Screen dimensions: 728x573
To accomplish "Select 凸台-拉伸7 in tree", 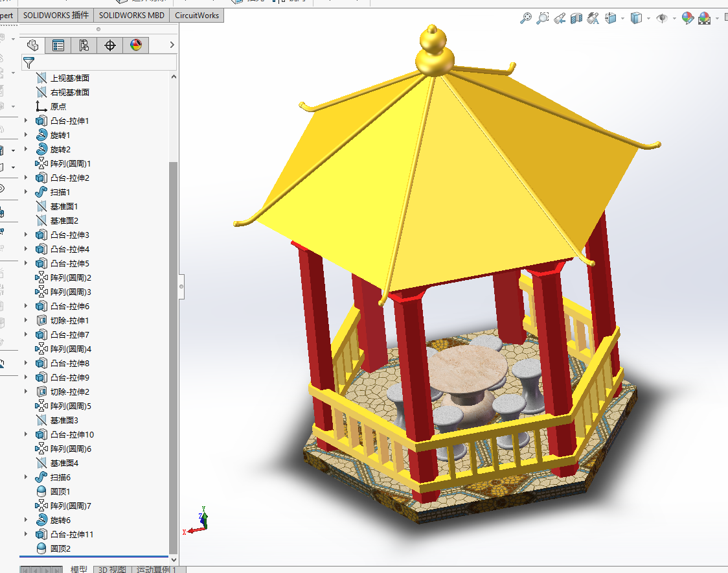I will pos(70,334).
